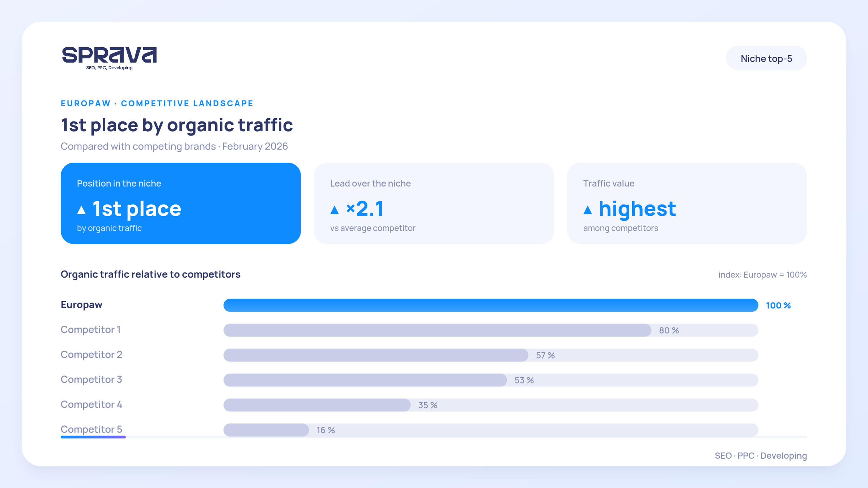Click the 'Lead over the niche' label

coord(370,184)
